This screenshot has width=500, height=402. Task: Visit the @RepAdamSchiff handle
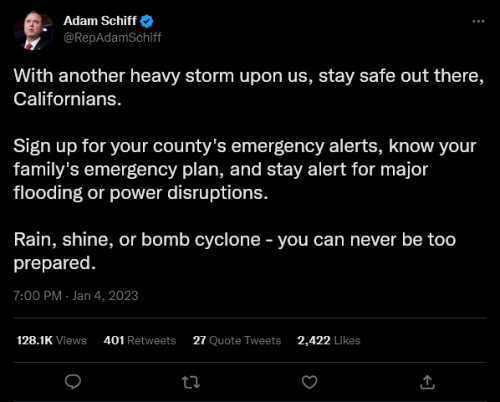point(112,37)
